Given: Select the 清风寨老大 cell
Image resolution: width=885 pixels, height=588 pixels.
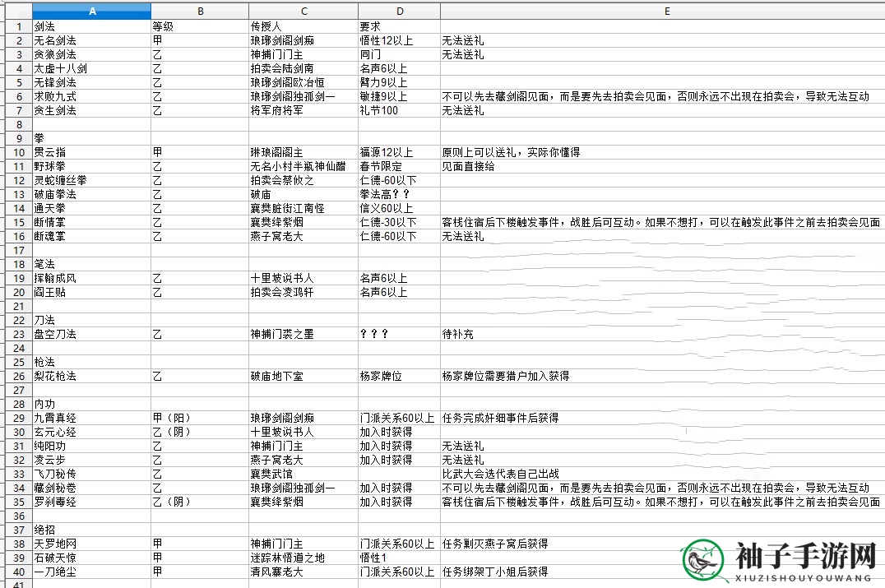Looking at the screenshot, I should [x=303, y=572].
